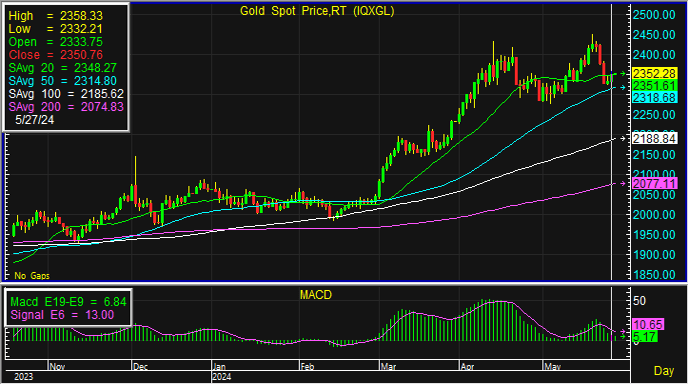The height and width of the screenshot is (385, 689).
Task: Click the cyan 2318.68 price tag
Action: [654, 98]
